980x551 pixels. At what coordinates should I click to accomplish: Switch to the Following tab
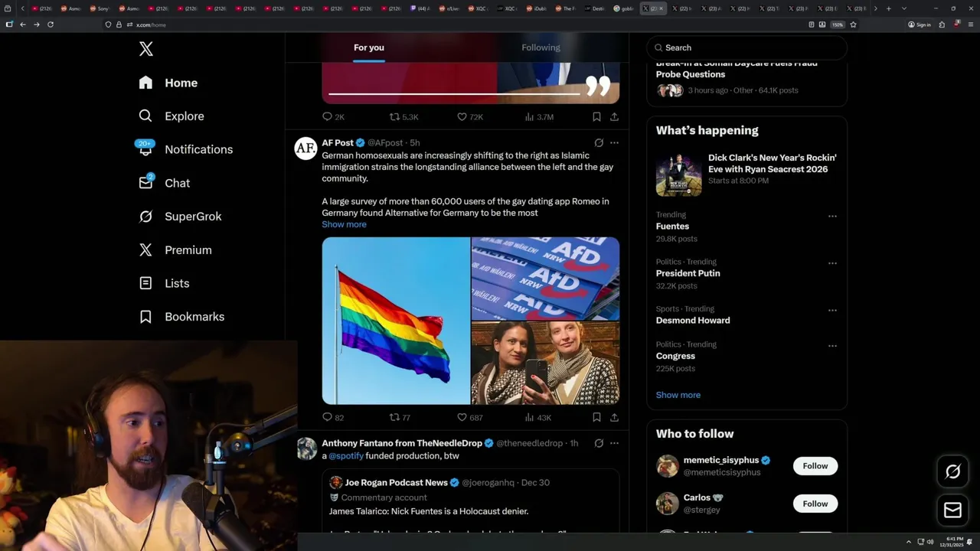[x=541, y=47]
